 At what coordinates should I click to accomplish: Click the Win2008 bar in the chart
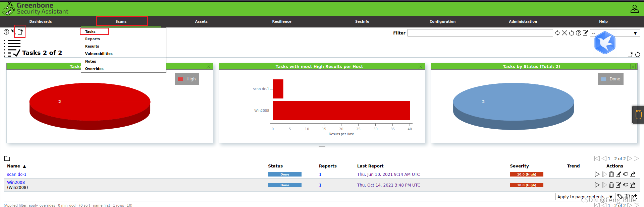tap(341, 111)
